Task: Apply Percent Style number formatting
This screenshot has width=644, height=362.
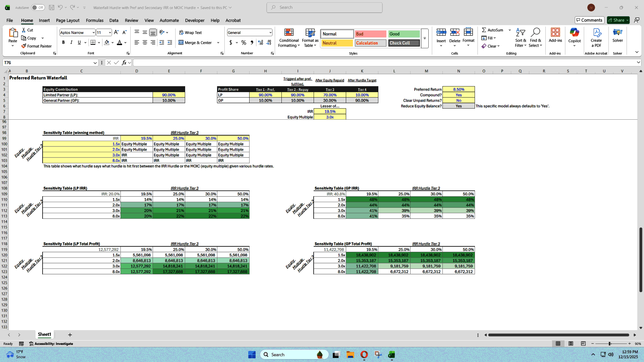Action: [x=244, y=43]
